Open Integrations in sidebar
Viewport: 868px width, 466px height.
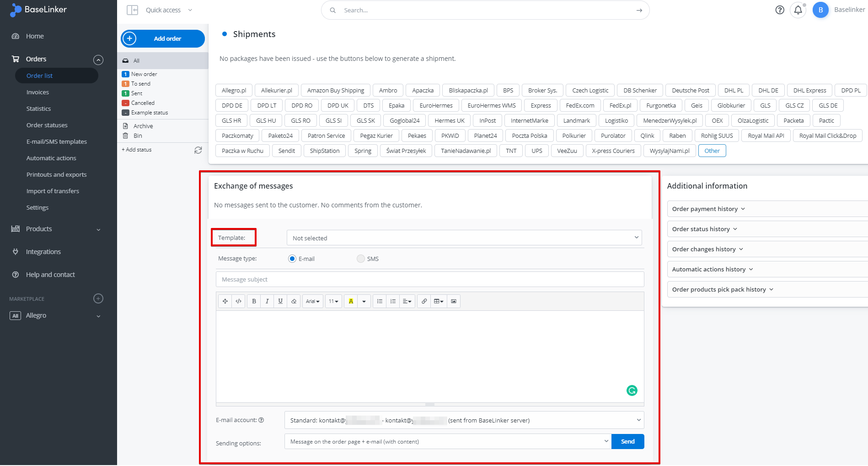43,252
